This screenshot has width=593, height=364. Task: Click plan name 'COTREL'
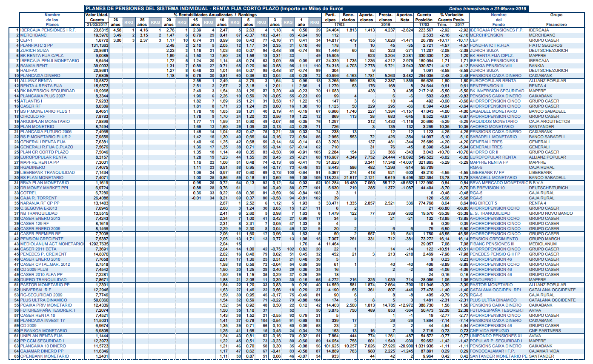pos(27,193)
